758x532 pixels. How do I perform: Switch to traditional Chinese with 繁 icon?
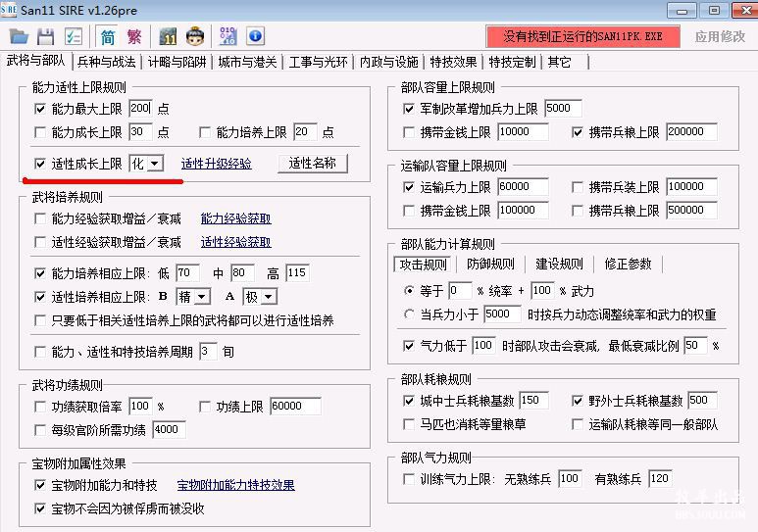click(x=134, y=36)
